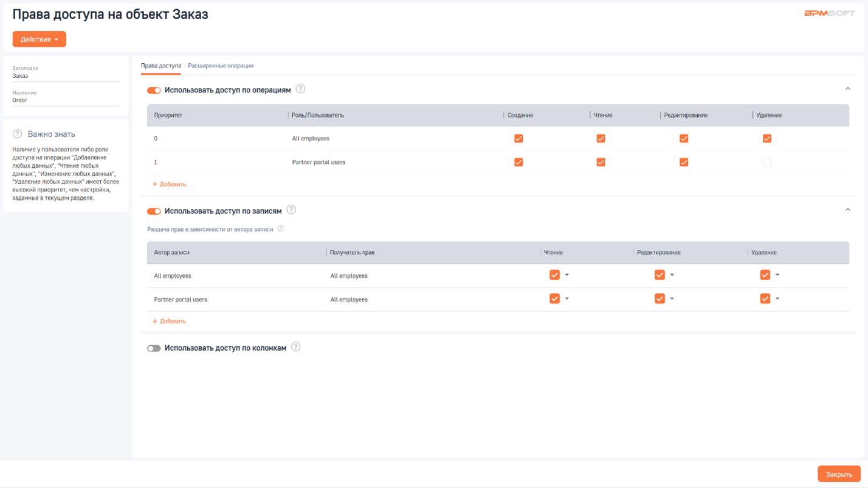Screen dimensions: 868x488
Task: Click the Получатель прав column header
Action: 352,252
